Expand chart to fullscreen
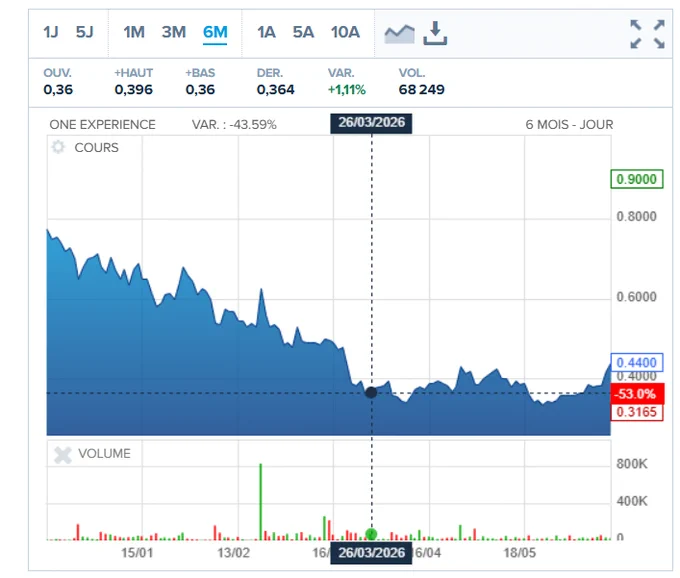Screen dimensions: 680x578 tap(647, 34)
